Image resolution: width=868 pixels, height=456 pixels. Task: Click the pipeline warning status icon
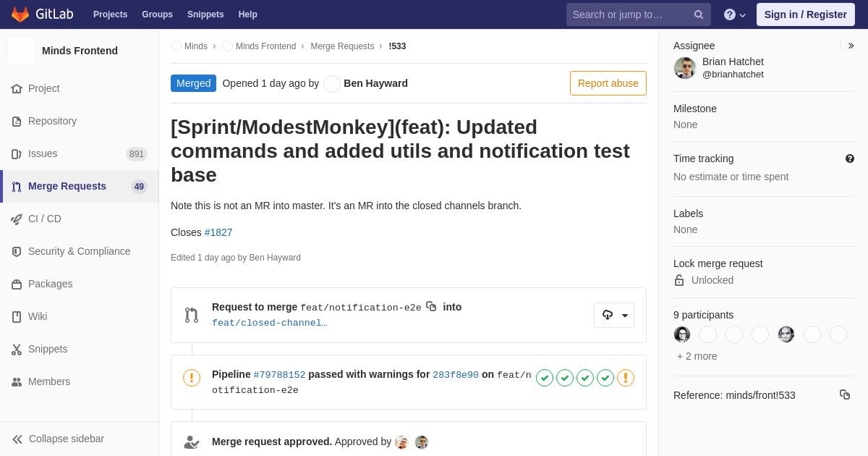point(192,378)
